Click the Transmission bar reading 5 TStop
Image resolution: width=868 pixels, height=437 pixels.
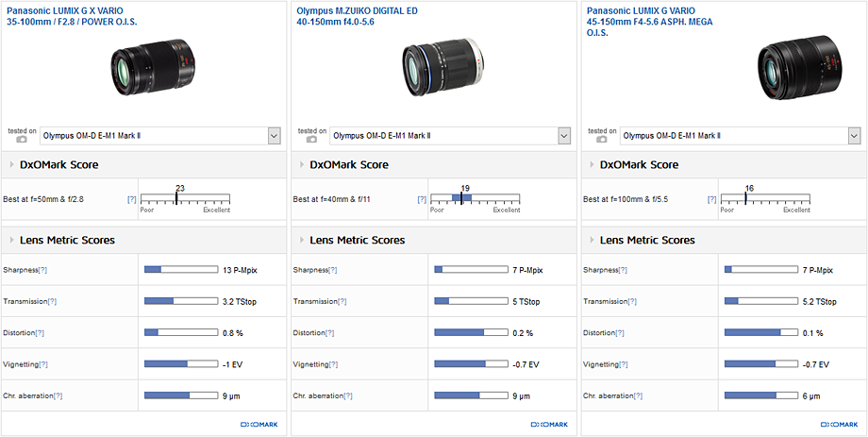(x=471, y=301)
